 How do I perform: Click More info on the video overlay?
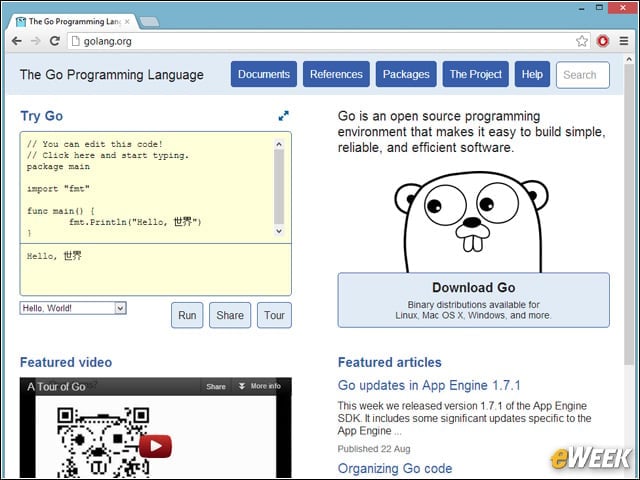click(260, 386)
